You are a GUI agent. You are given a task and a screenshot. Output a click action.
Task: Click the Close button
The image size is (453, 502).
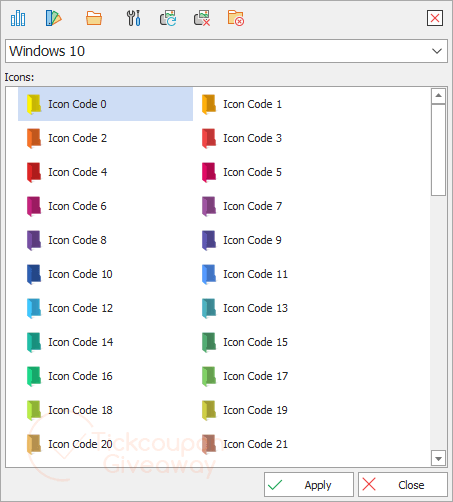[403, 485]
